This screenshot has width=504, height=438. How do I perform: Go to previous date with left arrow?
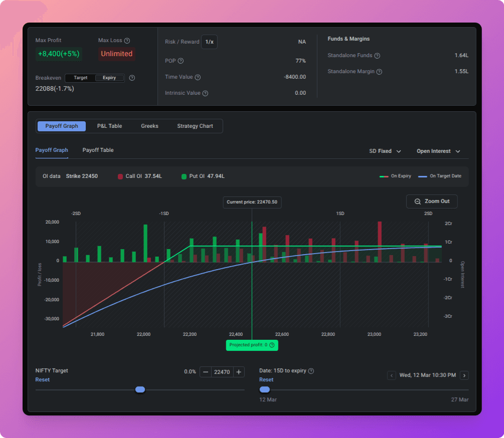(x=392, y=375)
